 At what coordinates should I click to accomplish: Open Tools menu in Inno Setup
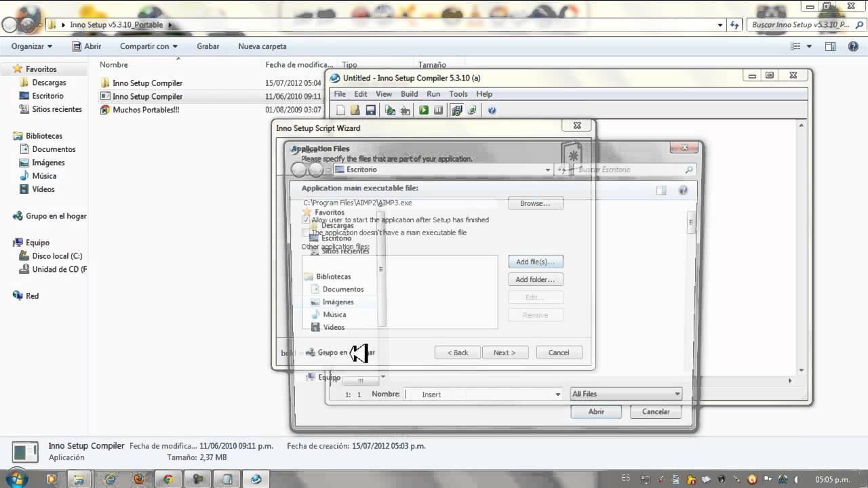(x=458, y=94)
